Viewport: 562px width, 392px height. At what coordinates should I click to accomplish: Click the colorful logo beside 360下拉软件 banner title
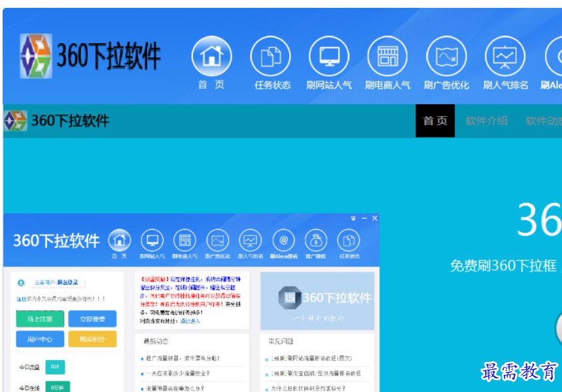click(36, 56)
